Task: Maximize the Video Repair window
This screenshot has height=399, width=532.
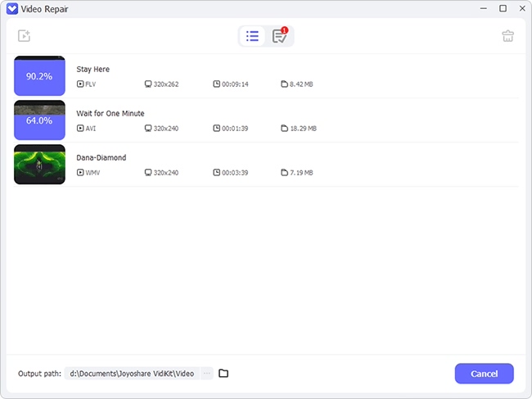Action: tap(503, 8)
